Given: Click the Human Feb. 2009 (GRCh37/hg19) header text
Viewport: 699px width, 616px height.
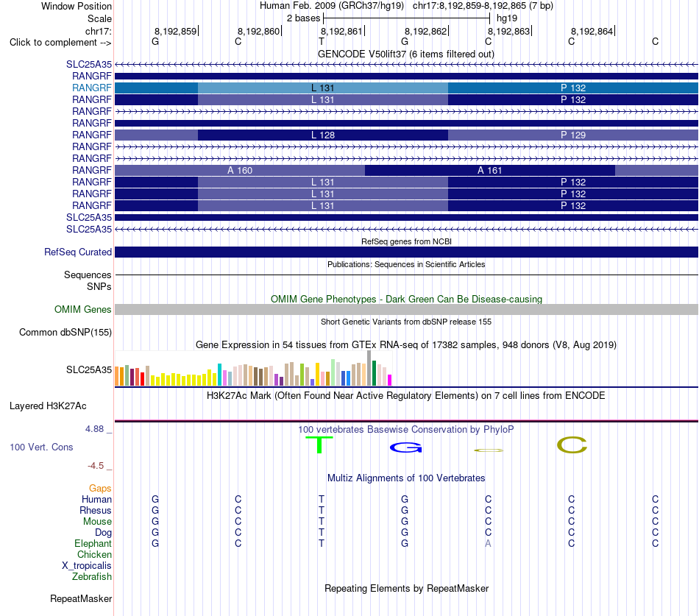Looking at the screenshot, I should coord(332,6).
